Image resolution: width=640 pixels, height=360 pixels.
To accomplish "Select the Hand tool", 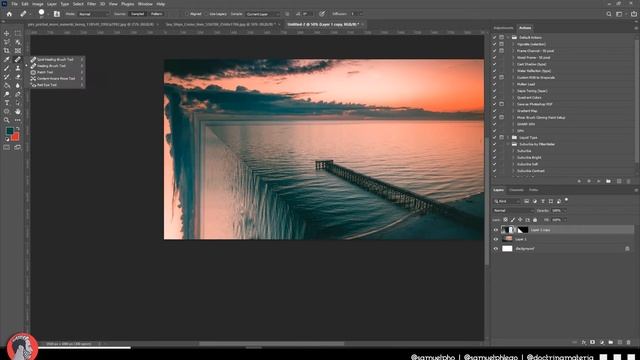I will 18,111.
